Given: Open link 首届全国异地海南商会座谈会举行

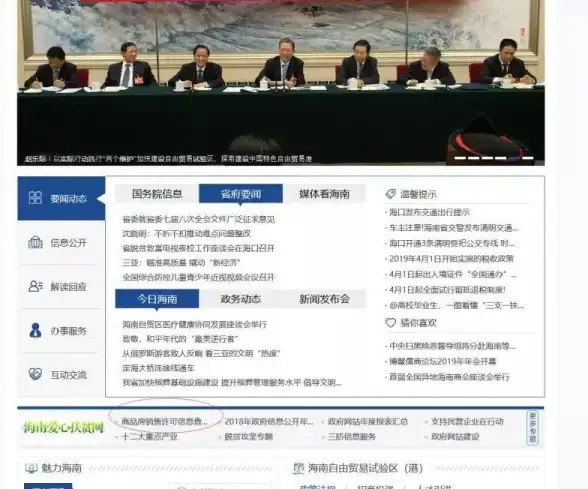Looking at the screenshot, I should [x=449, y=376].
